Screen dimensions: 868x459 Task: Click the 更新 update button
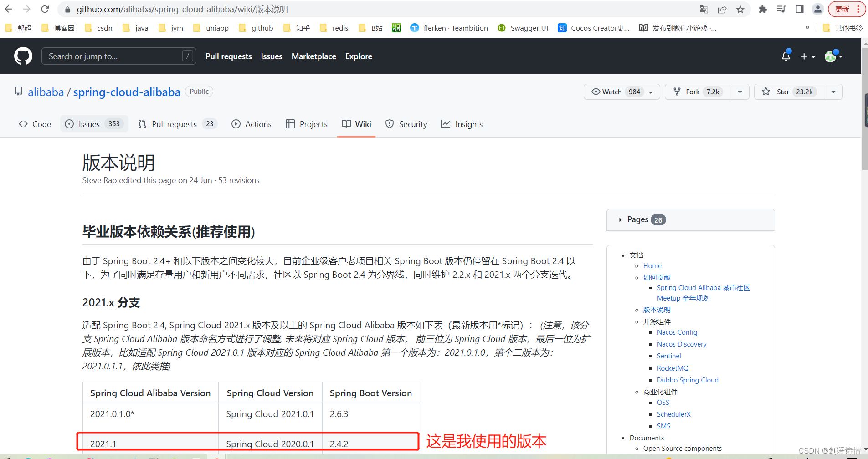[847, 9]
